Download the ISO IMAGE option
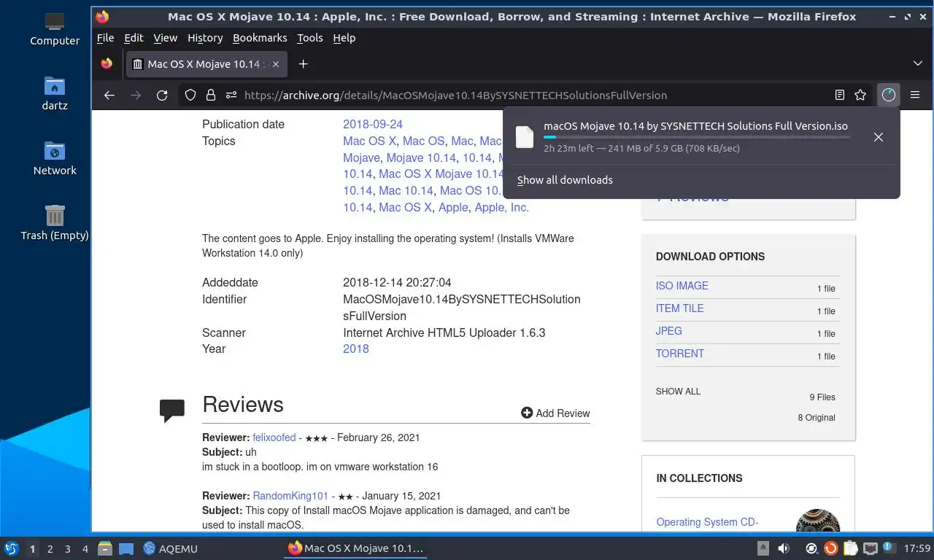 [x=682, y=286]
